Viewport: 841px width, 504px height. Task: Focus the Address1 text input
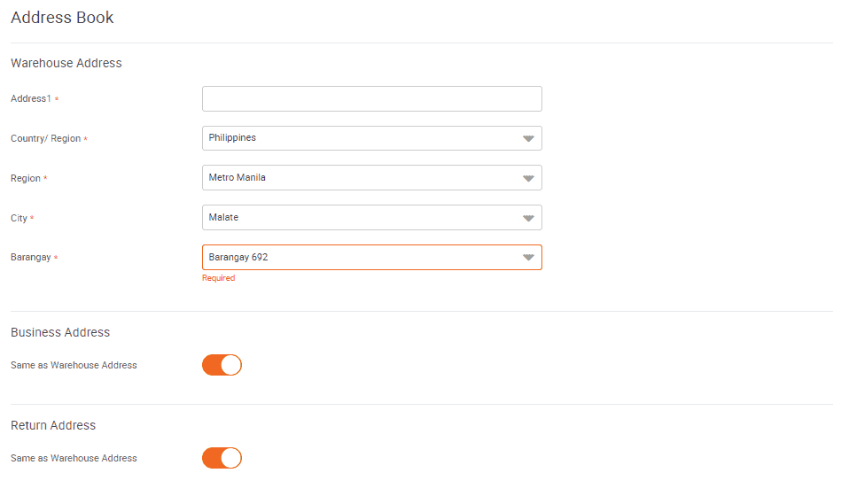pos(371,99)
